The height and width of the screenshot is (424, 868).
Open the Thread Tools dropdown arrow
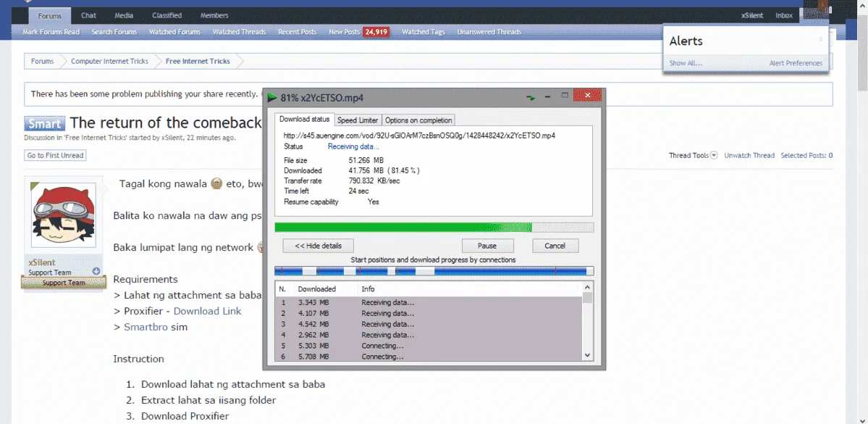(714, 156)
